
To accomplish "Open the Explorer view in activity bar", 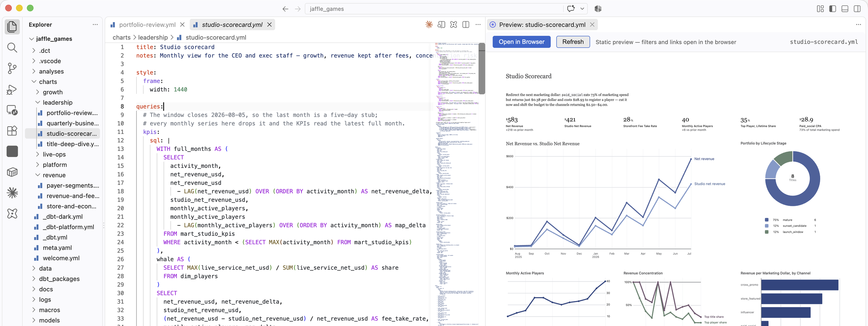I will (12, 27).
